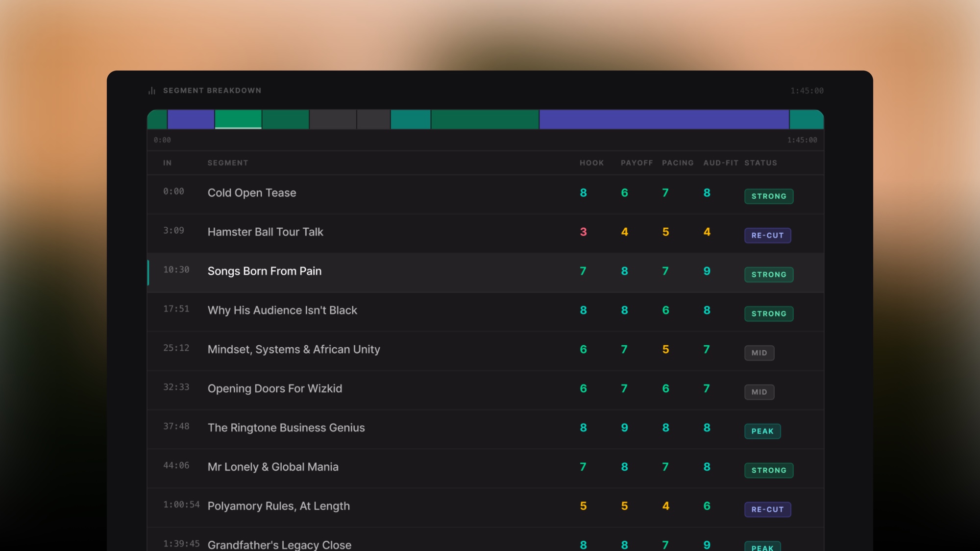Image resolution: width=980 pixels, height=551 pixels.
Task: Click the SEGMENT BREAKDOWN panel title
Action: [x=212, y=91]
